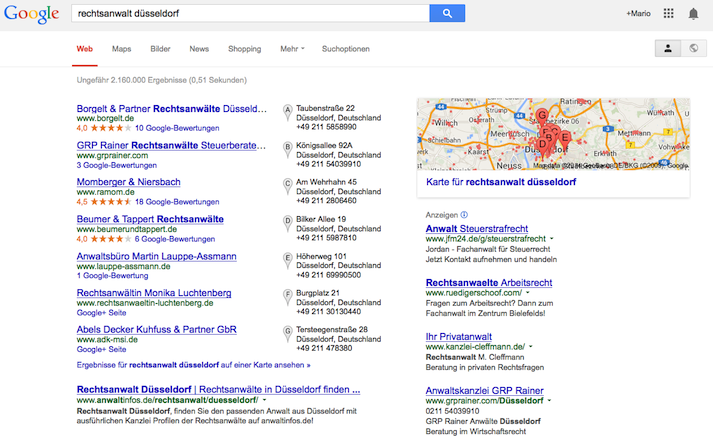Image resolution: width=713 pixels, height=436 pixels.
Task: Open Rechtsanwältin Monika Luchtenberg result
Action: 154,293
